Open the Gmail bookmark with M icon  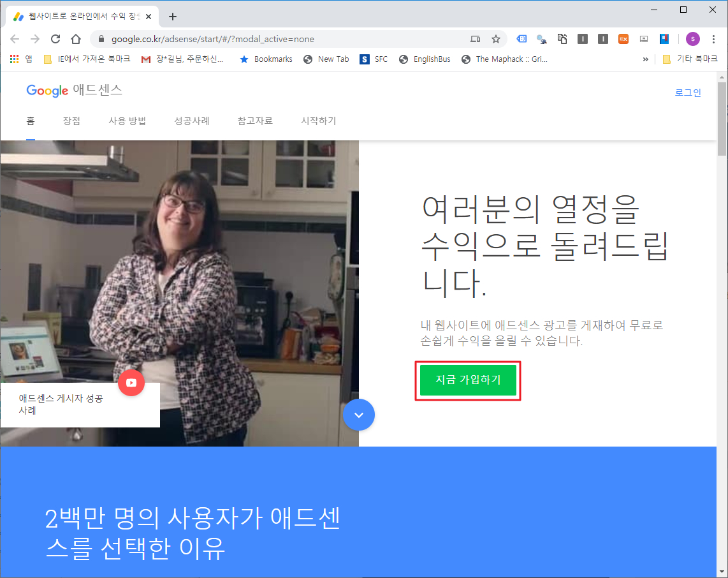(x=182, y=59)
